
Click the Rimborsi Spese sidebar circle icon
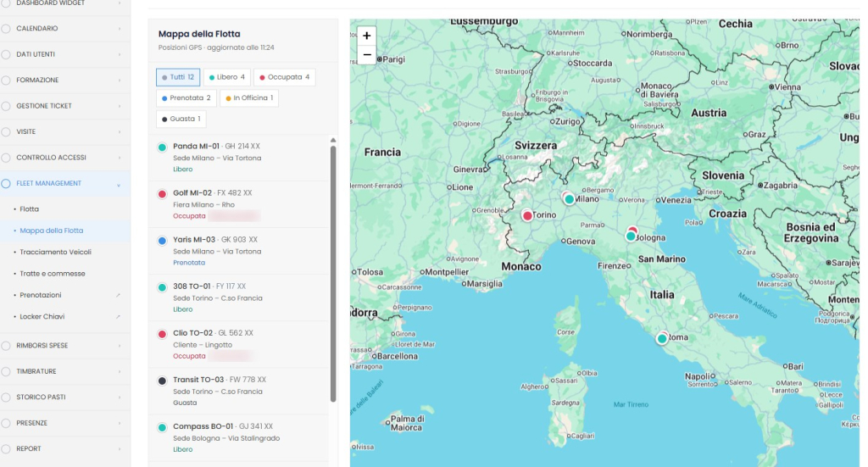click(x=6, y=345)
